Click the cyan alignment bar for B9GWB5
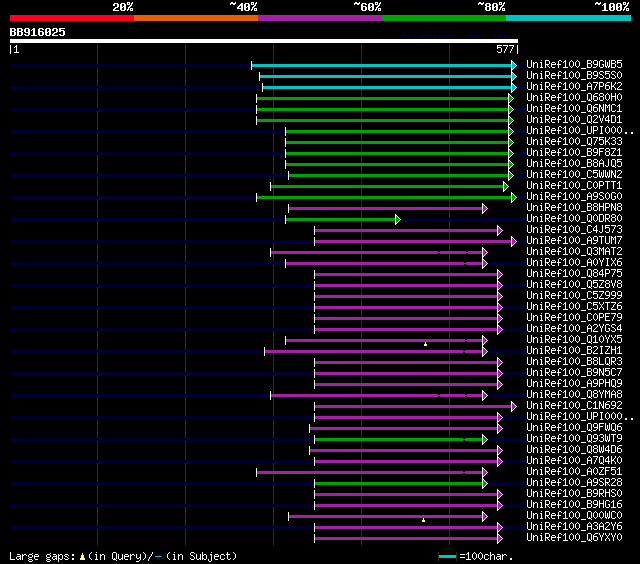Viewport: 640px width, 564px height. 382,65
